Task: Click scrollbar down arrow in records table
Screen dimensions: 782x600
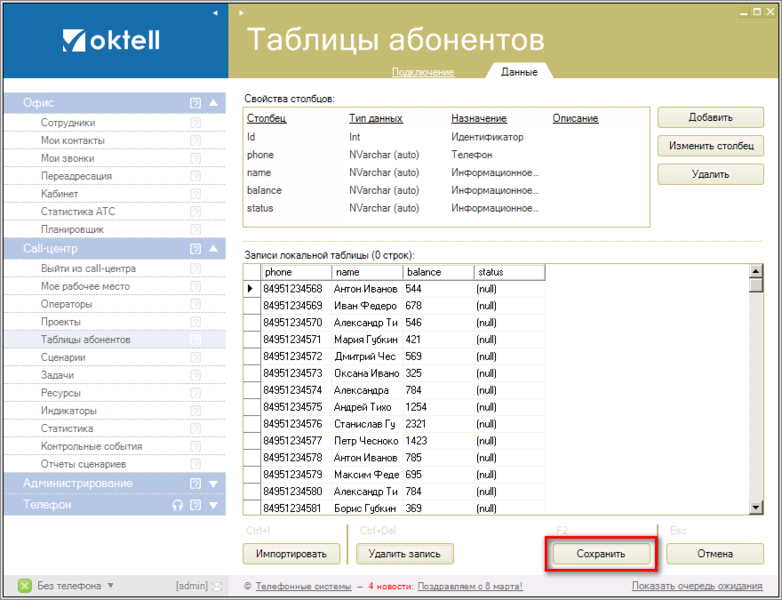Action: (756, 508)
